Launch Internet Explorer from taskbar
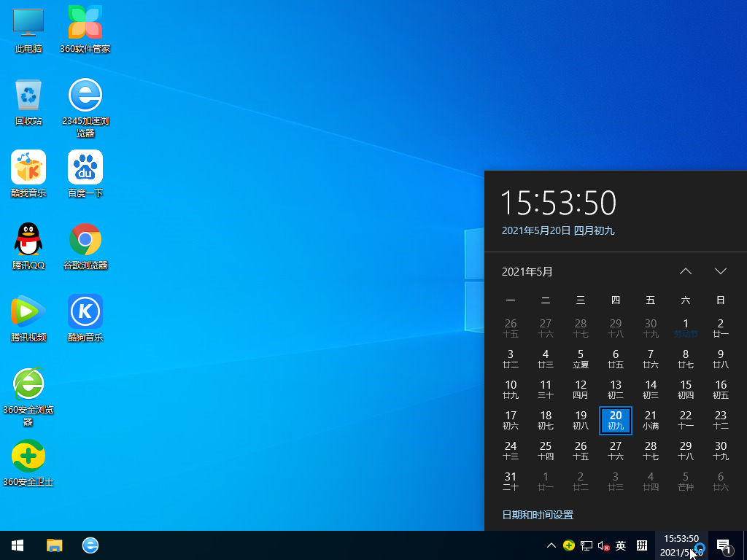The image size is (747, 560). click(90, 545)
